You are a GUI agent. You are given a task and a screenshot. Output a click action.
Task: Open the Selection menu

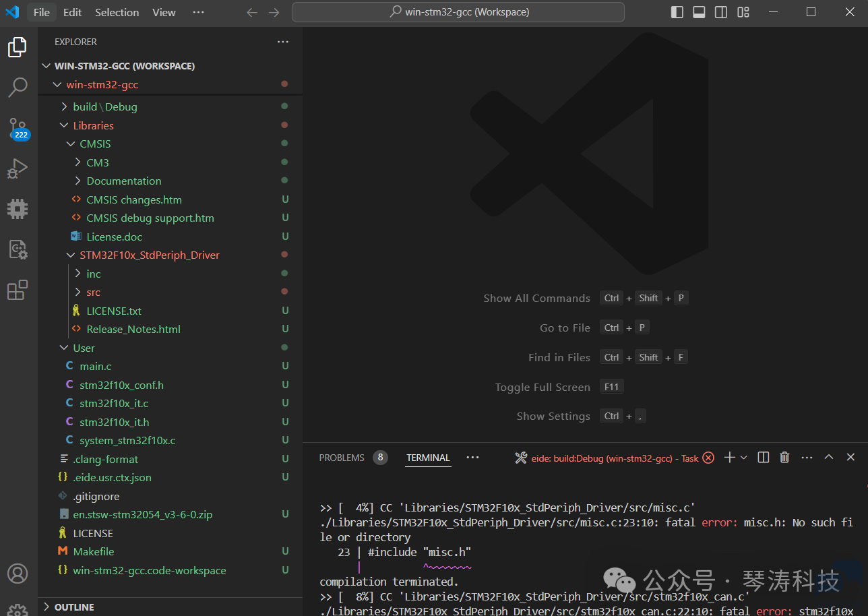(117, 12)
